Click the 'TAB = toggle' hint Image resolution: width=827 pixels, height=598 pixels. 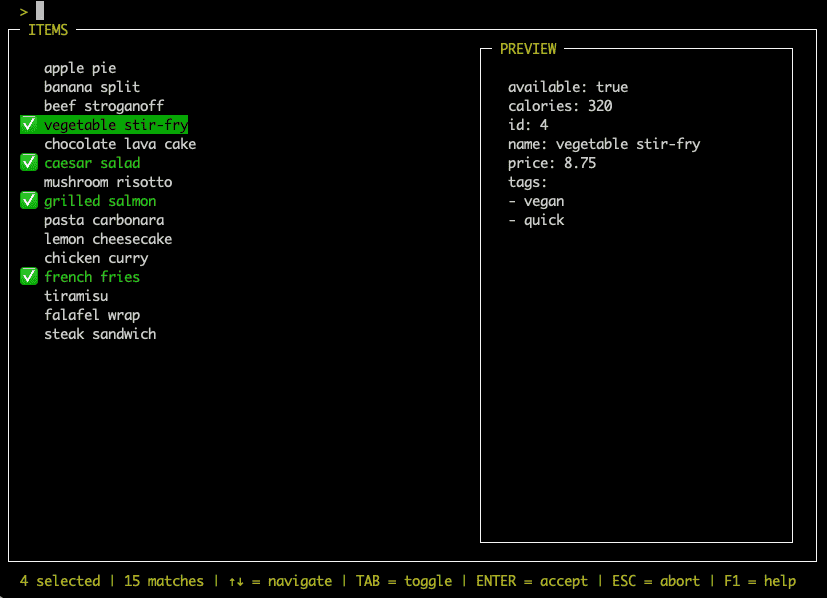click(x=404, y=581)
